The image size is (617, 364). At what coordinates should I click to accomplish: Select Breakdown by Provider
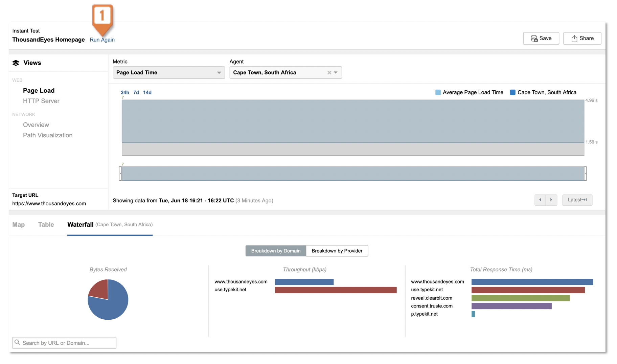[x=337, y=251]
